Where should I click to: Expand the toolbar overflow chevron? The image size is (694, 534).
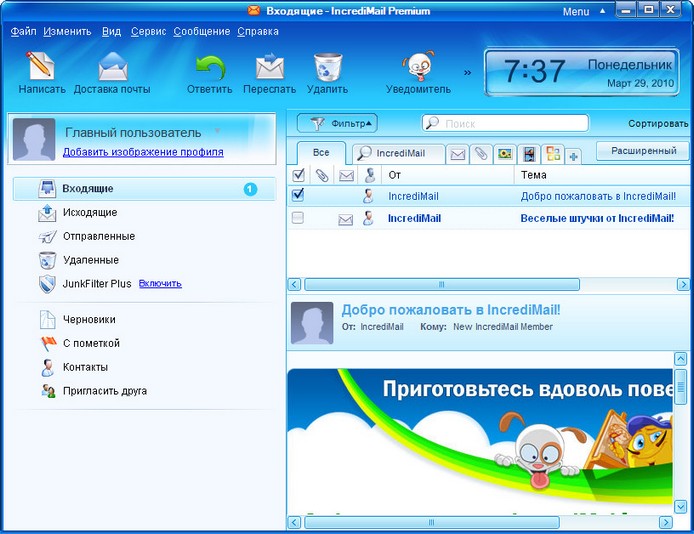click(x=467, y=72)
